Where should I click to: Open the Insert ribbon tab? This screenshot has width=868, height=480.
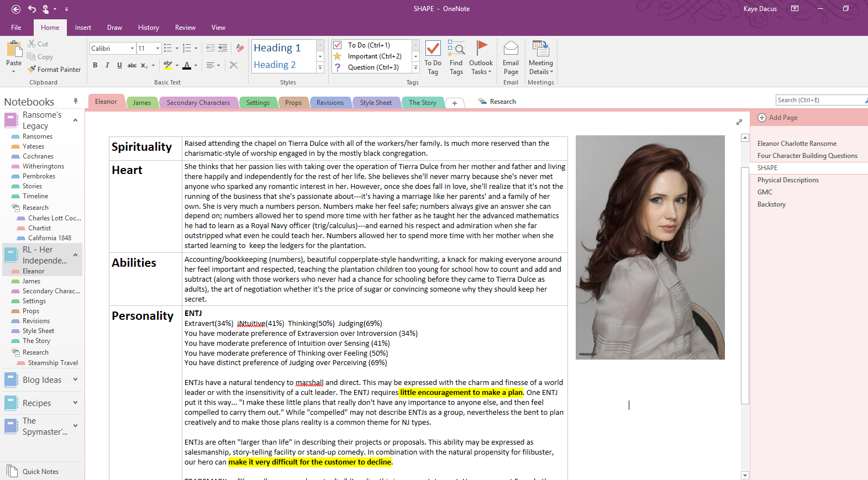click(83, 28)
